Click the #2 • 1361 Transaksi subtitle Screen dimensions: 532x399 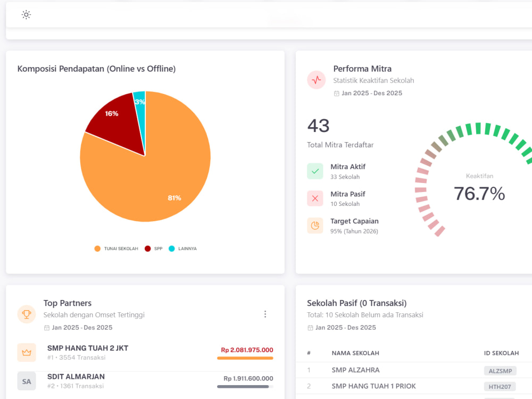point(76,386)
